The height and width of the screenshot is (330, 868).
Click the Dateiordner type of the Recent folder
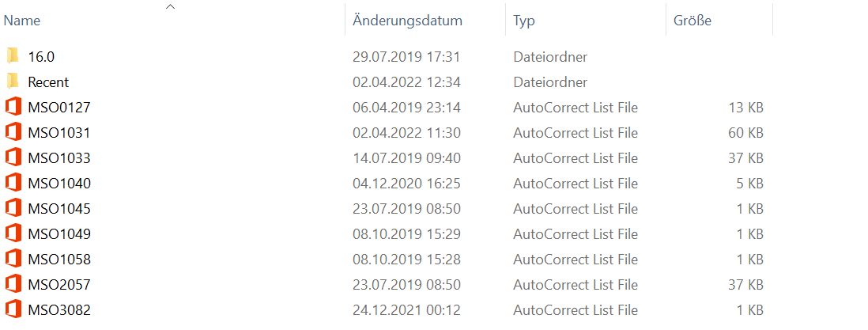pyautogui.click(x=550, y=82)
